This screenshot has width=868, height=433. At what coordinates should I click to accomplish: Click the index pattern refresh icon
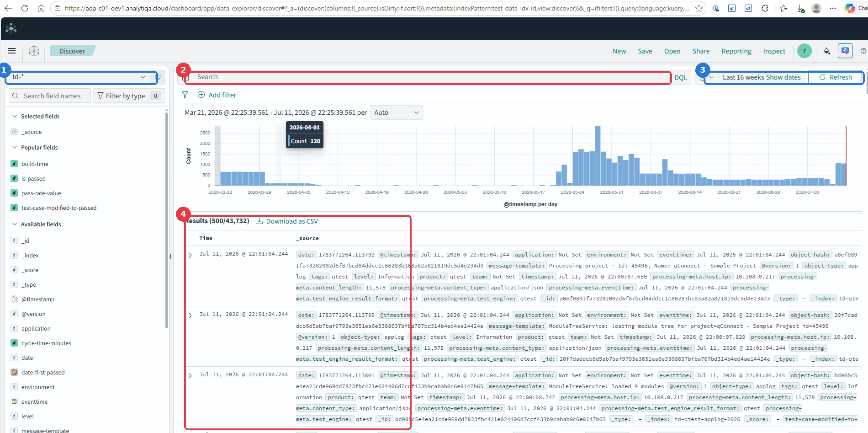[158, 77]
